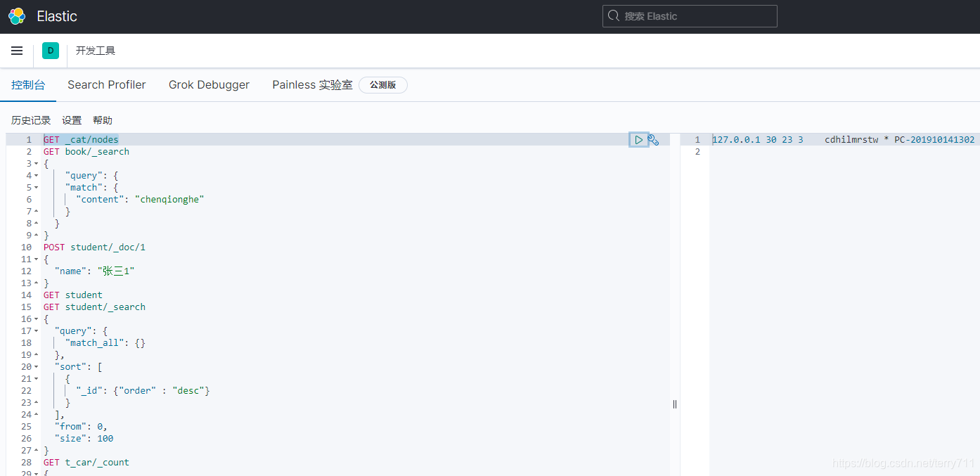The image size is (980, 476).
Task: Click the "from": 0 line
Action: click(x=81, y=427)
